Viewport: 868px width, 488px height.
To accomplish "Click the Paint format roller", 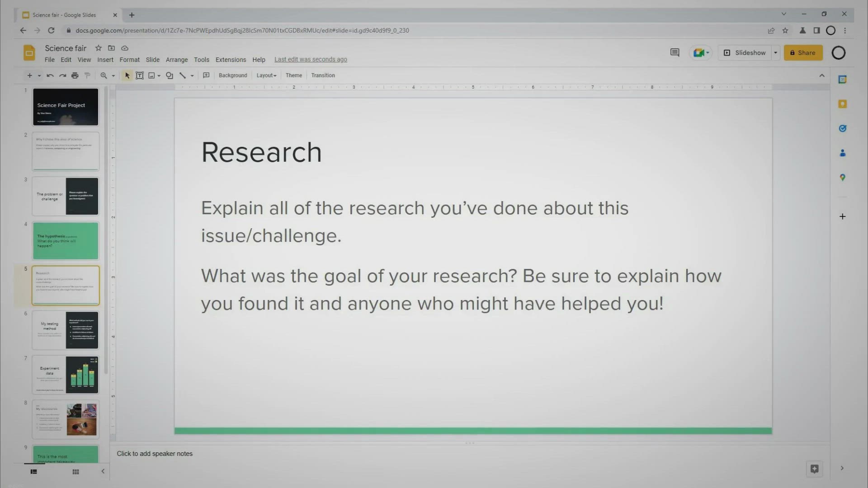I will (x=88, y=75).
